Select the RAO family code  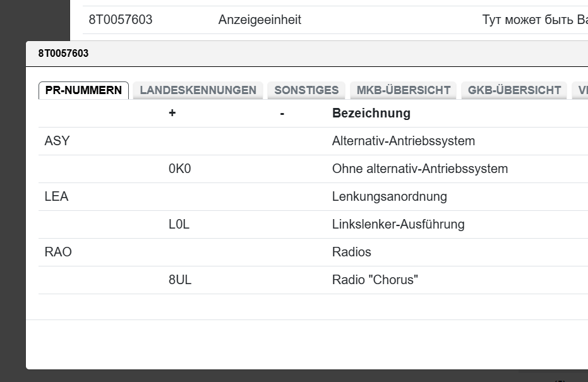pos(58,253)
